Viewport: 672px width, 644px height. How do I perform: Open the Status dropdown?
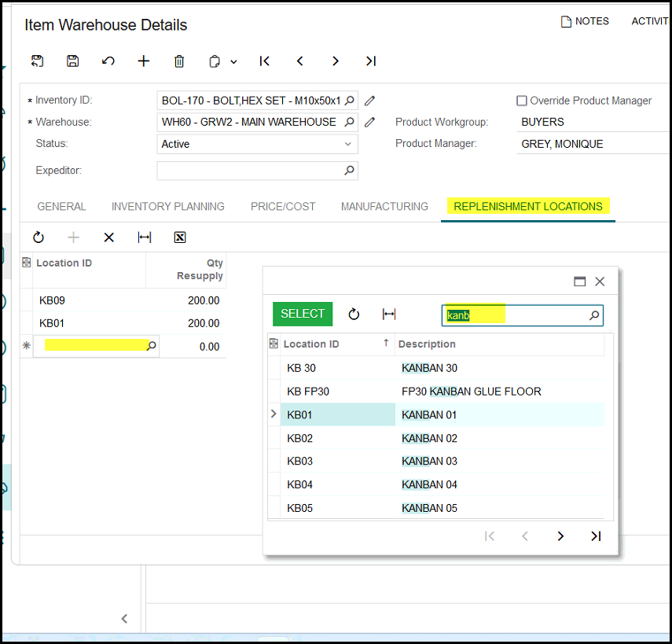(x=348, y=144)
